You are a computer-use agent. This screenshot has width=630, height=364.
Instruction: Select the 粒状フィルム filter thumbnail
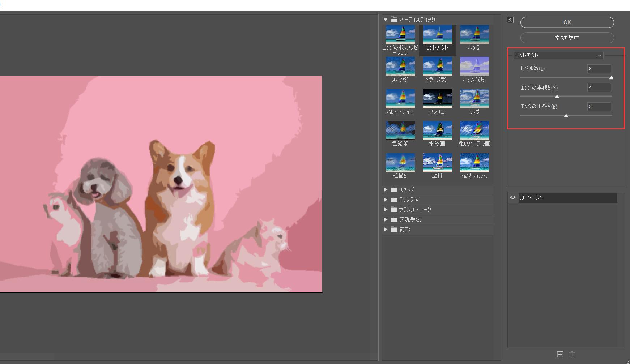[474, 163]
